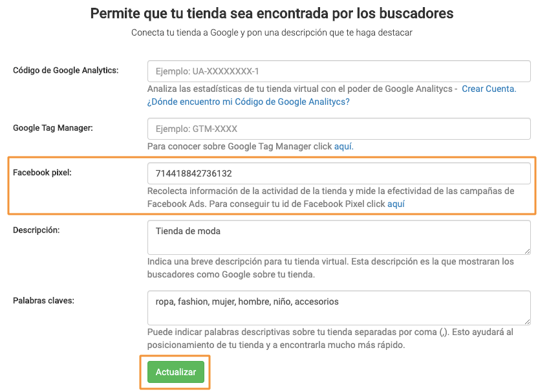Click the subtitle 'Conecta tu tienda a Google'
Image resolution: width=549 pixels, height=392 pixels.
[272, 32]
